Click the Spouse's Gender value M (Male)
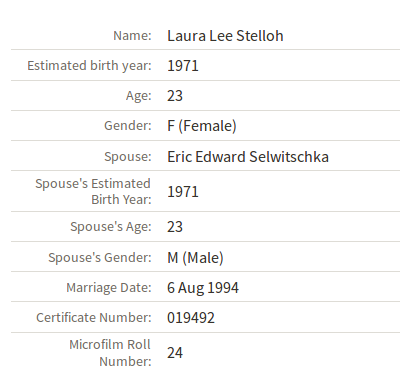This screenshot has width=401, height=374. tap(195, 258)
